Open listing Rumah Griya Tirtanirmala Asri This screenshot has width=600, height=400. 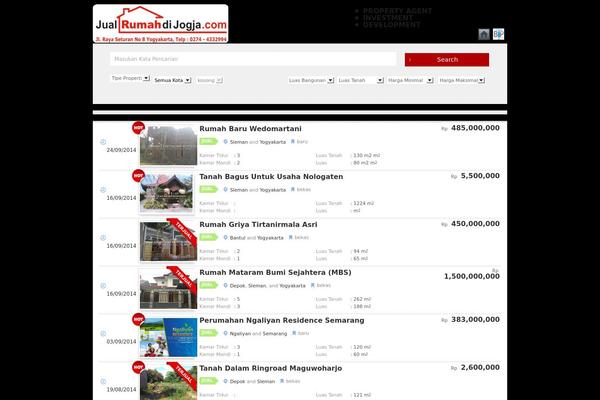pyautogui.click(x=258, y=224)
